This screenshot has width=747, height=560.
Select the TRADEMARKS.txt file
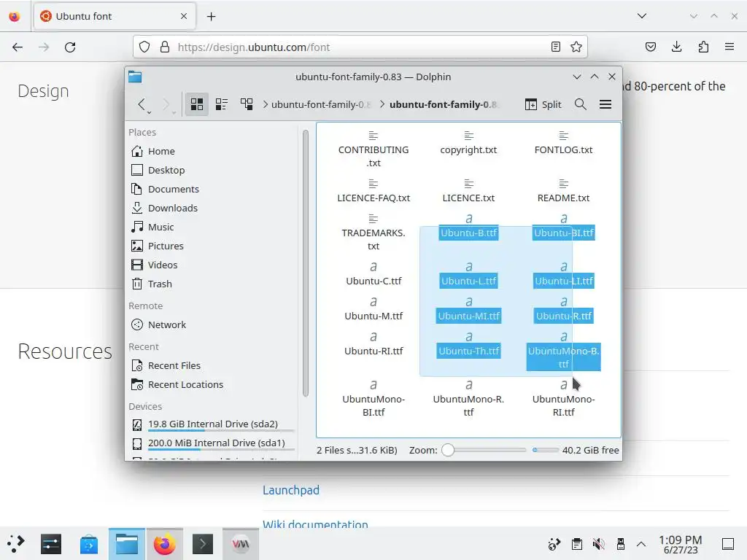click(x=373, y=233)
